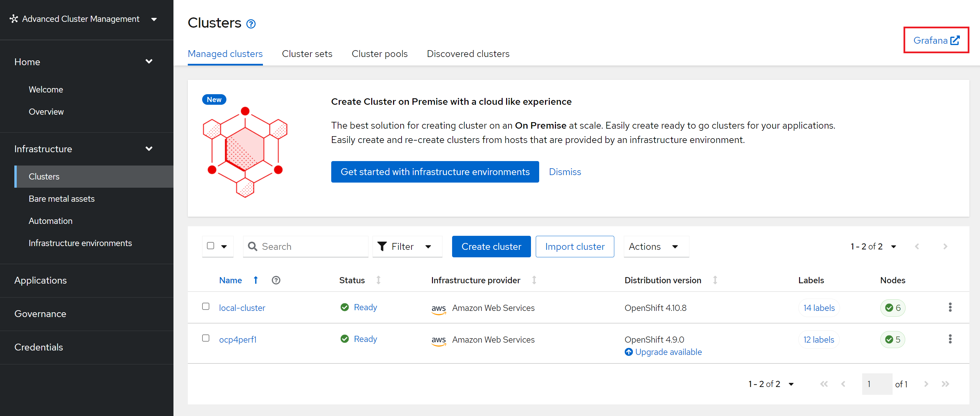This screenshot has height=416, width=980.
Task: Sort the Infrastructure provider column
Action: pos(534,280)
